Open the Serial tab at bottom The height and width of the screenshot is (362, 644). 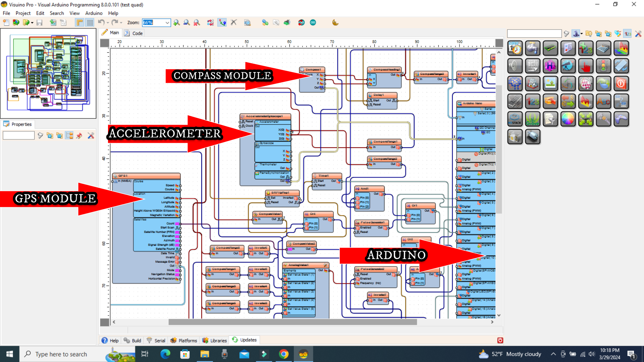(156, 340)
